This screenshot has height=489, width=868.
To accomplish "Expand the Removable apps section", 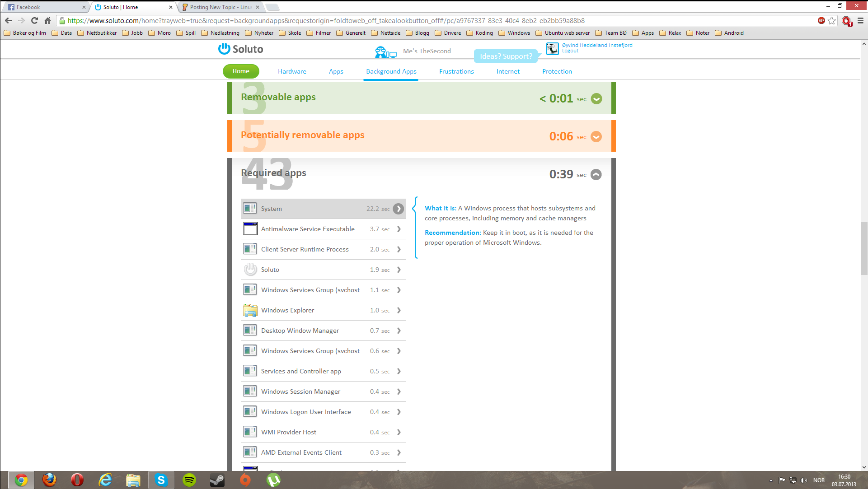I will point(596,98).
